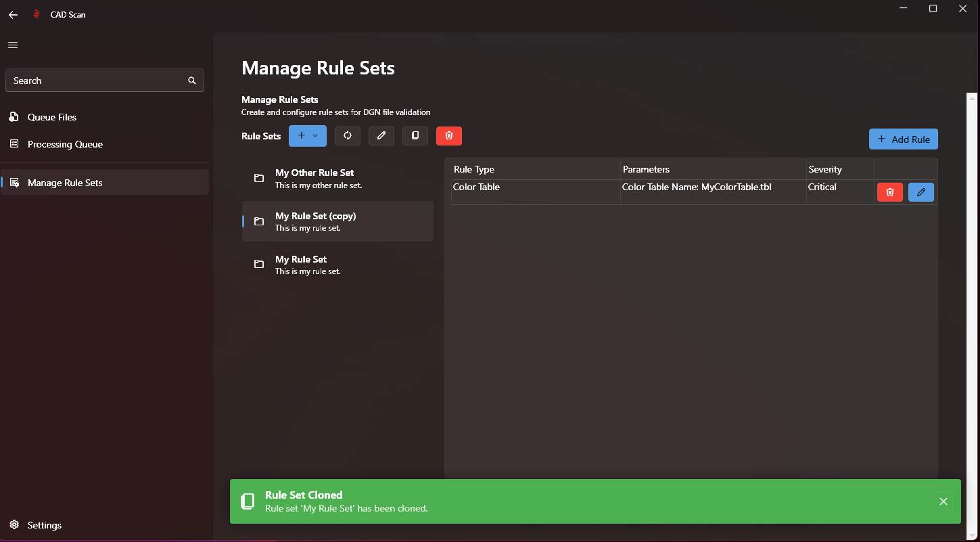This screenshot has height=542, width=980.
Task: Delete the Color Table rule
Action: coord(890,193)
